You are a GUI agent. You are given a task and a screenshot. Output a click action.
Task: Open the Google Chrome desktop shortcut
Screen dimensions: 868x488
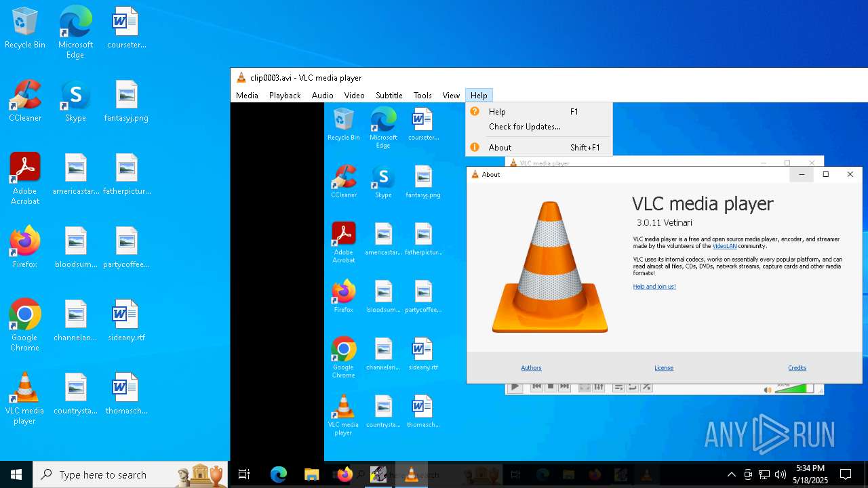tap(25, 325)
